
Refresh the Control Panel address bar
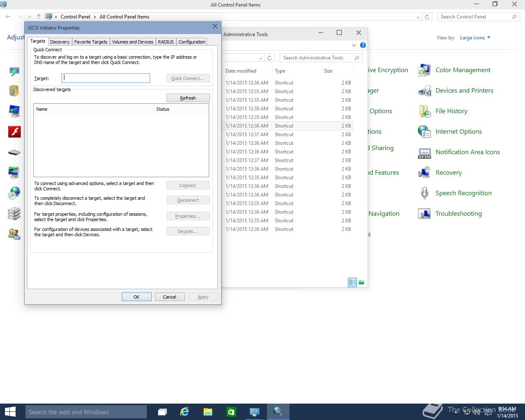tap(427, 17)
